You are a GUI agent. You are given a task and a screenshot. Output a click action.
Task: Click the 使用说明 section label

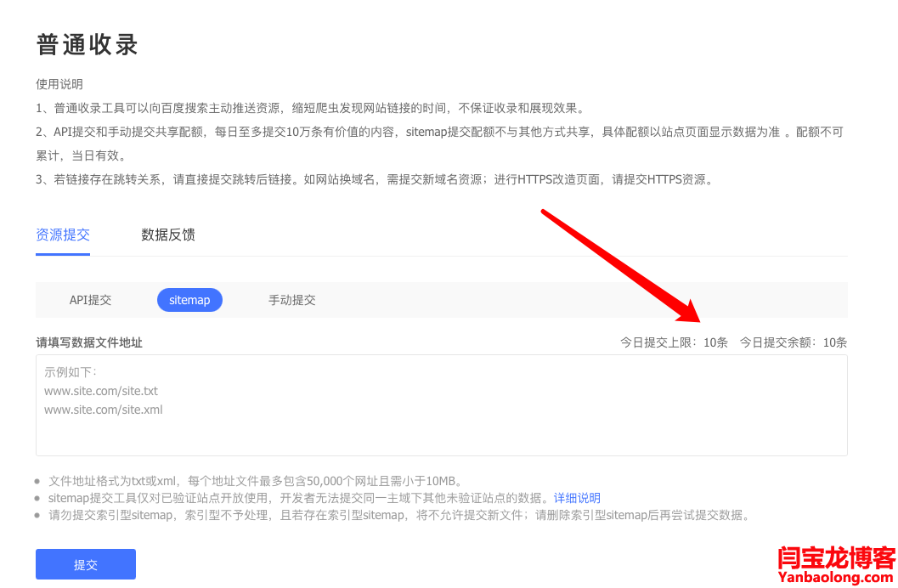coord(59,84)
